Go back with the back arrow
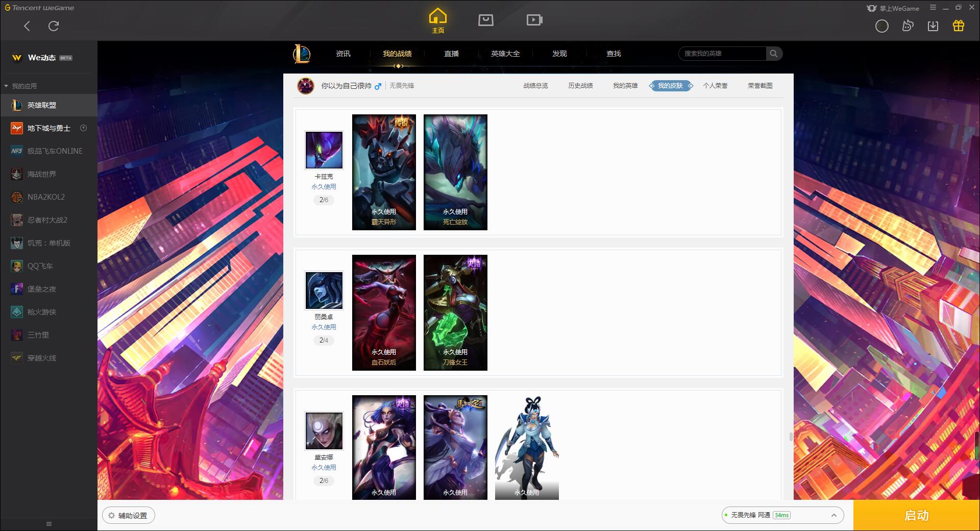 point(27,26)
